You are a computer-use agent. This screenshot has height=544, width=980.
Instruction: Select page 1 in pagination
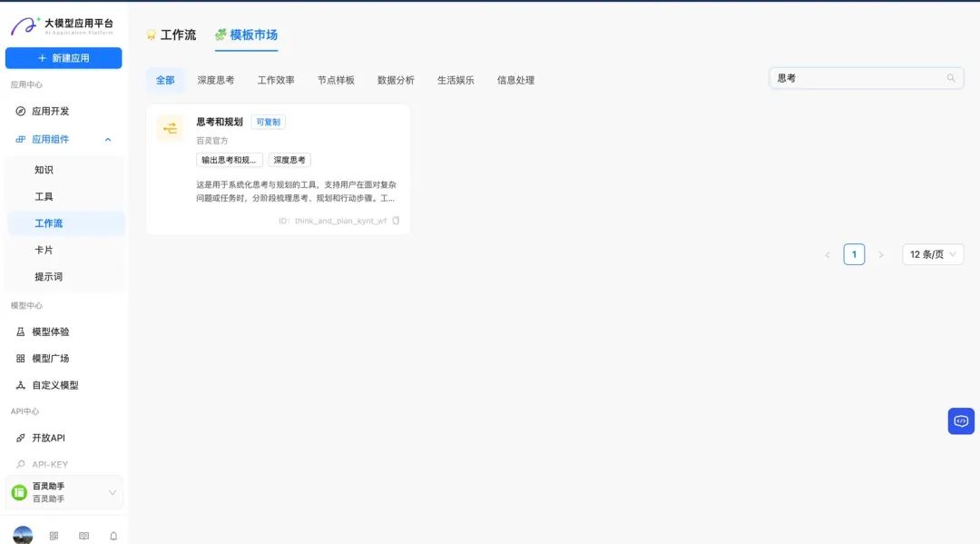tap(854, 254)
